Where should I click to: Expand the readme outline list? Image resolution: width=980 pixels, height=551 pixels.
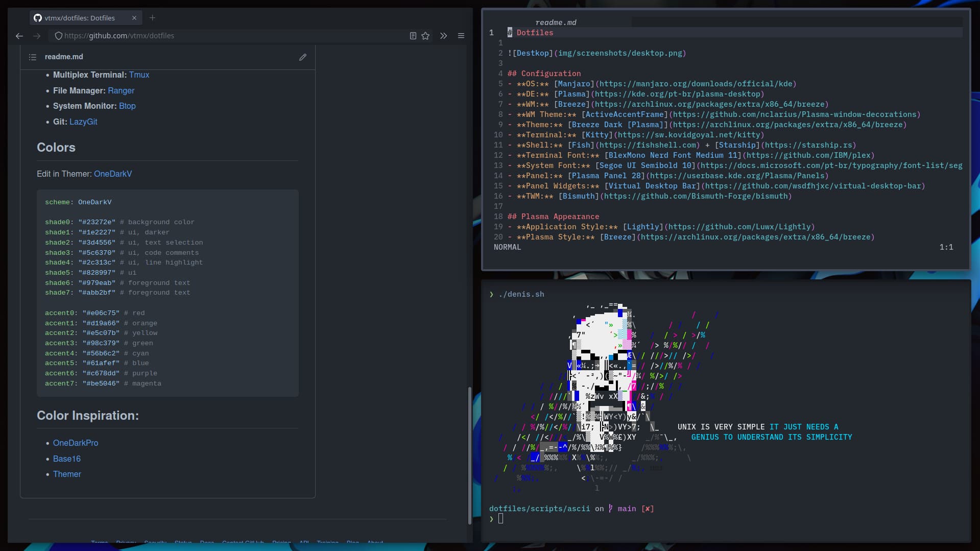point(33,57)
